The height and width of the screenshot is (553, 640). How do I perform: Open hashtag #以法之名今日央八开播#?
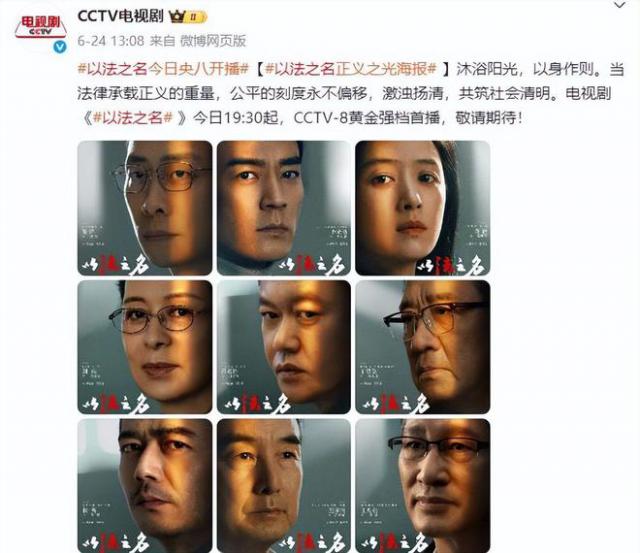163,69
